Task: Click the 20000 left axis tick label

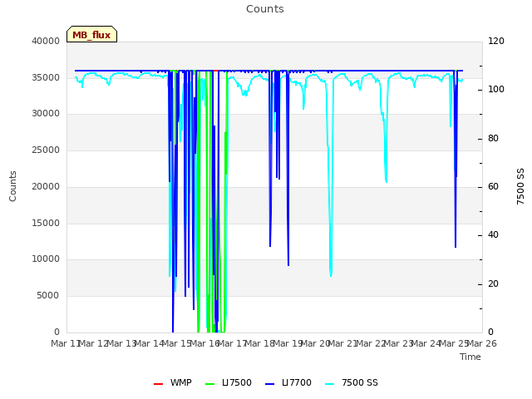Action: click(46, 186)
